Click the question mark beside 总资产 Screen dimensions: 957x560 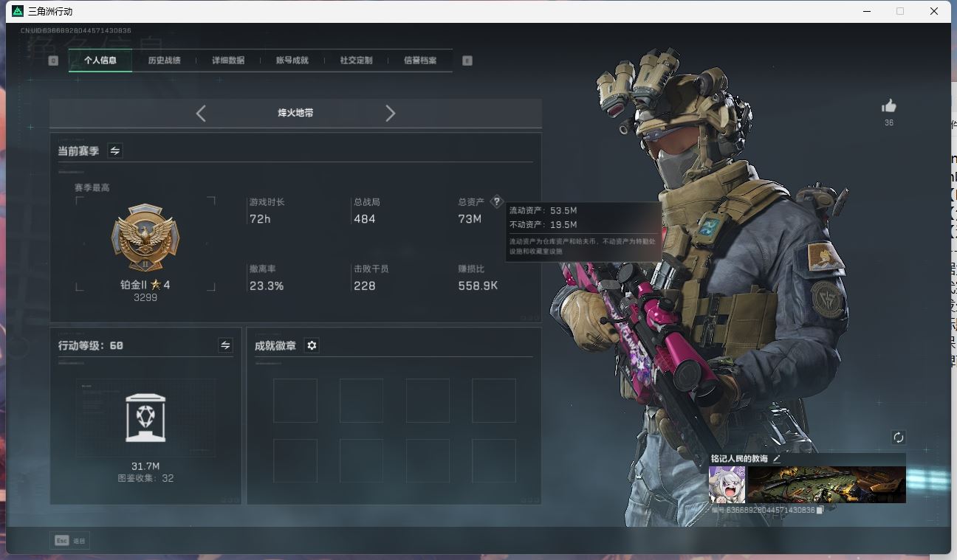click(496, 201)
